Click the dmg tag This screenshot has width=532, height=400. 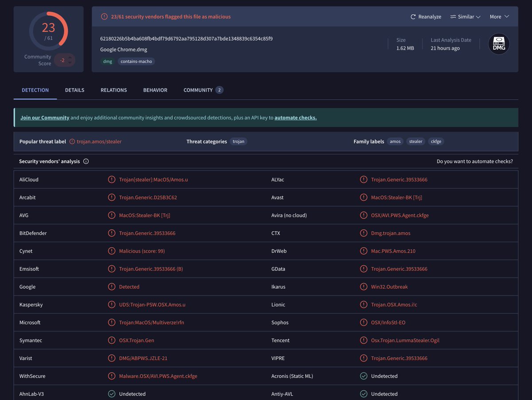[x=108, y=62]
